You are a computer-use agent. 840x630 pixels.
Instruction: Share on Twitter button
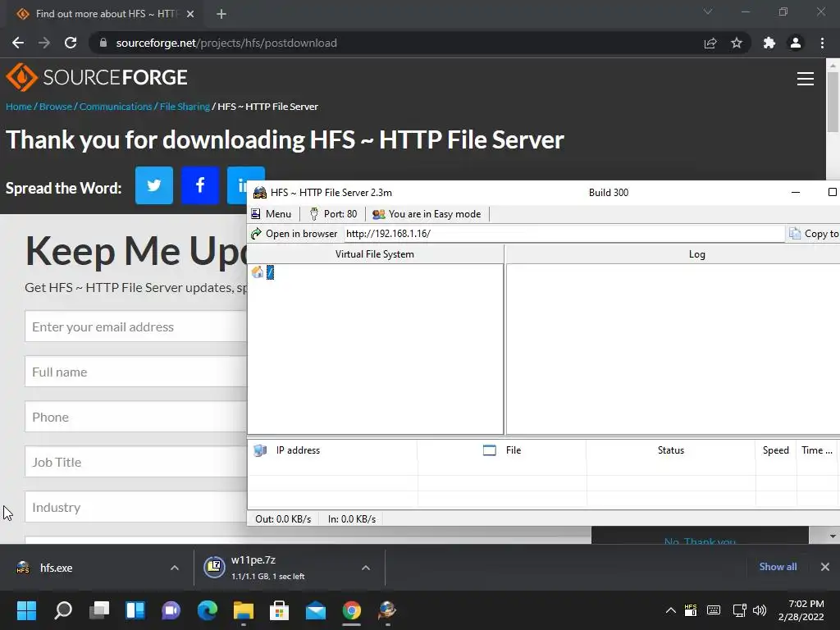(154, 185)
